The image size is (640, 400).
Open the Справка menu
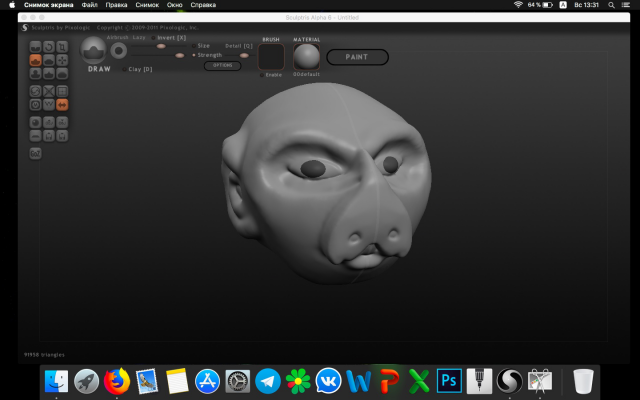pos(203,5)
